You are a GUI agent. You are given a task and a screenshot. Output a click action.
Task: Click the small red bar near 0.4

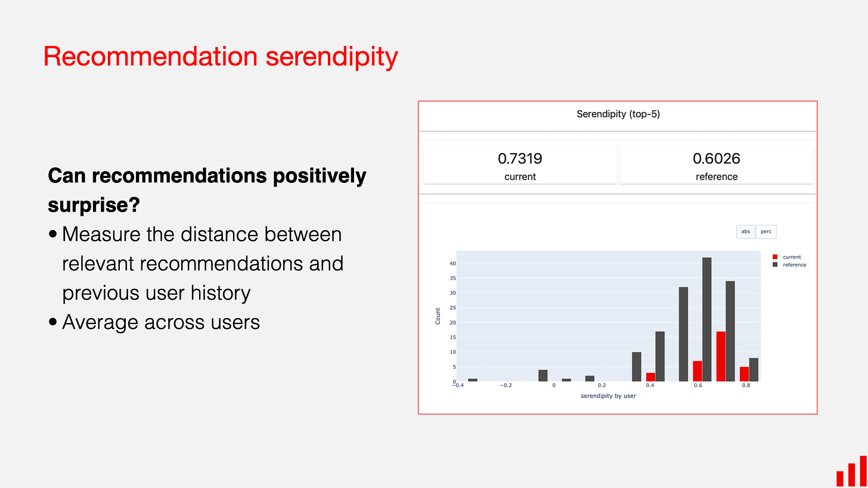coord(651,377)
